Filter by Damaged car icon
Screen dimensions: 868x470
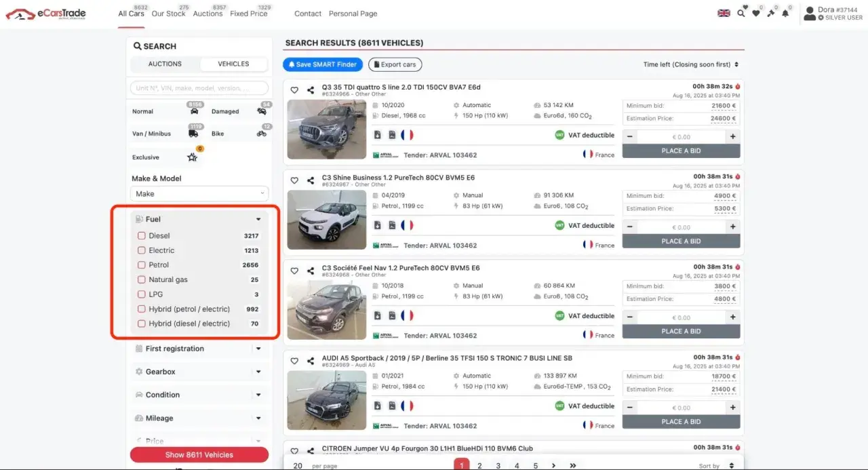click(262, 111)
